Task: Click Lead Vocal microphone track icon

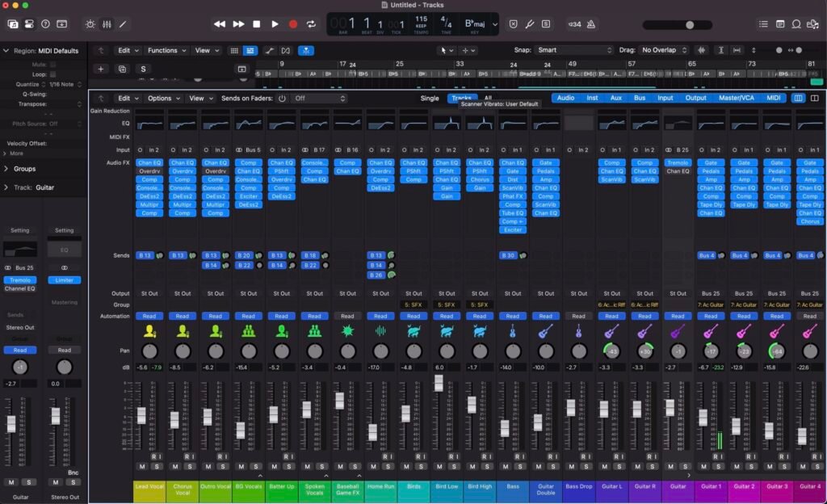Action: [x=149, y=332]
